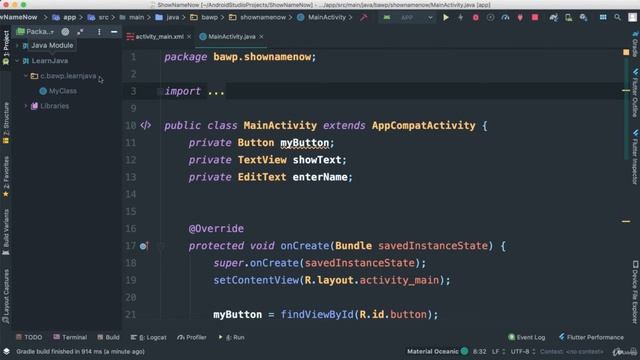Image resolution: width=640 pixels, height=360 pixels.
Task: Click the 'shownamenow' breadcrumb
Action: coord(258,18)
